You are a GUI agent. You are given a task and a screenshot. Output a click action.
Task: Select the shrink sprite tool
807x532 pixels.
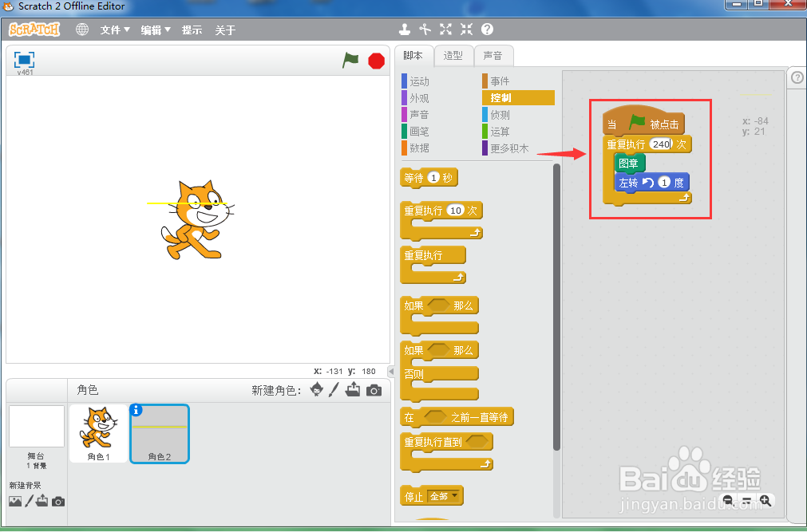coord(466,29)
